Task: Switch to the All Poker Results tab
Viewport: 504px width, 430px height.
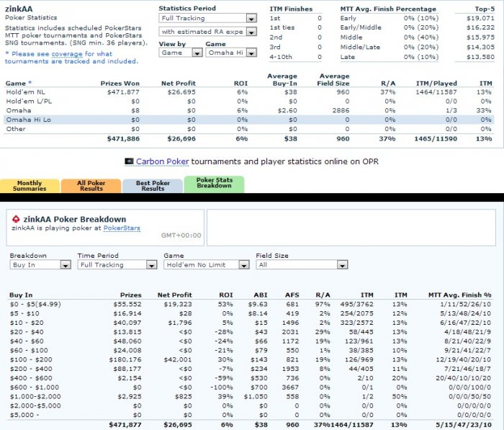Action: (91, 186)
